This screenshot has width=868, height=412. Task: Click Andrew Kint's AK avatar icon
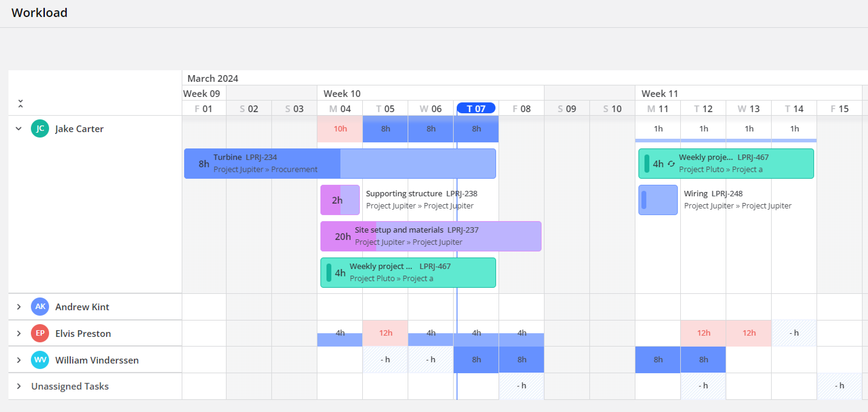coord(40,307)
